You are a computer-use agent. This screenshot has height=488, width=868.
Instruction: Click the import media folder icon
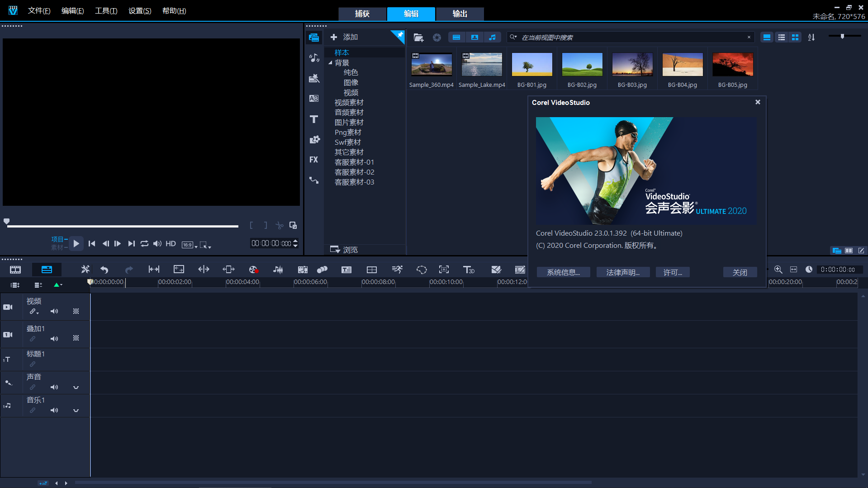click(419, 38)
